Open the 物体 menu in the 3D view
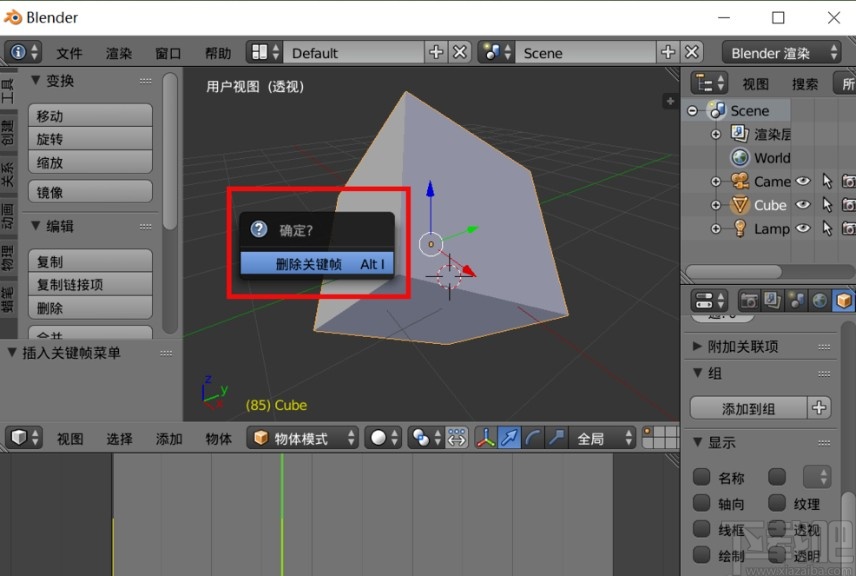Image resolution: width=856 pixels, height=576 pixels. click(x=218, y=437)
